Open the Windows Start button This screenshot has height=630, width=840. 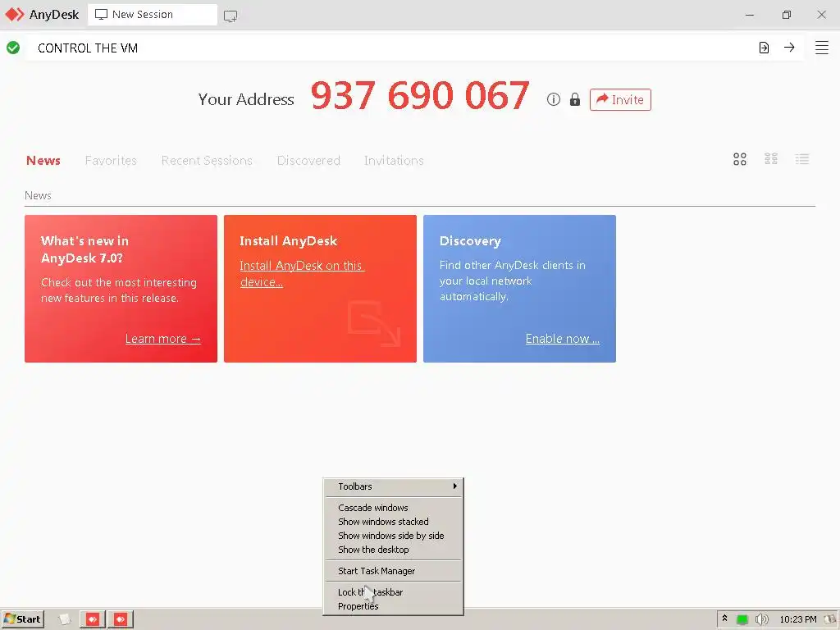(x=22, y=619)
